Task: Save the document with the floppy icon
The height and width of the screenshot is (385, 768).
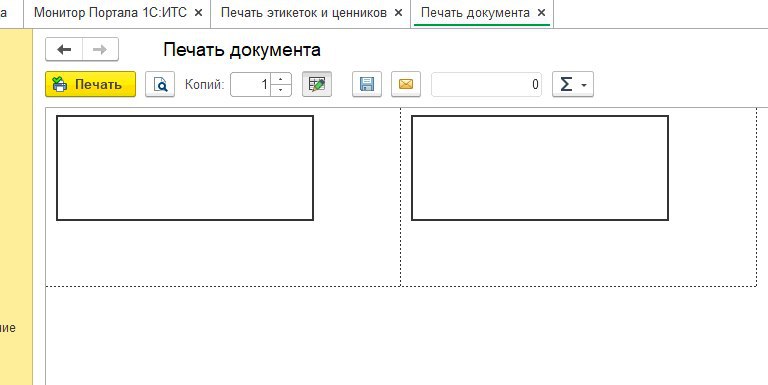Action: click(367, 84)
